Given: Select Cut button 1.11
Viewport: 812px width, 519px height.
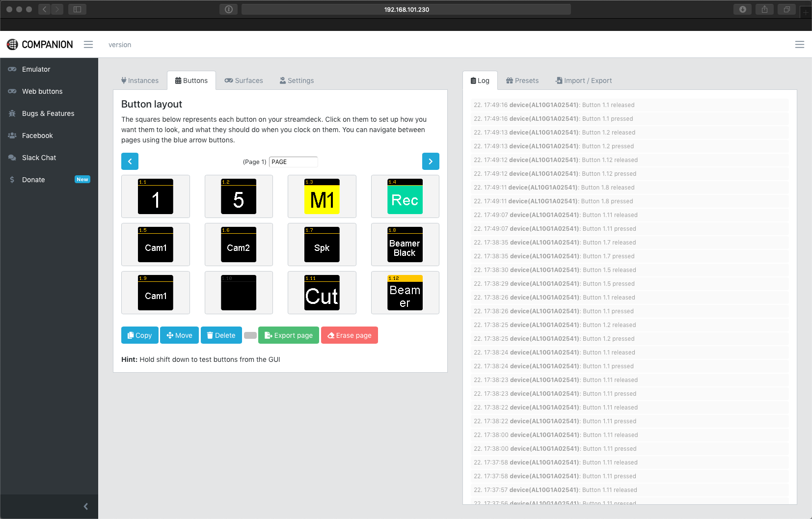Looking at the screenshot, I should coord(322,293).
